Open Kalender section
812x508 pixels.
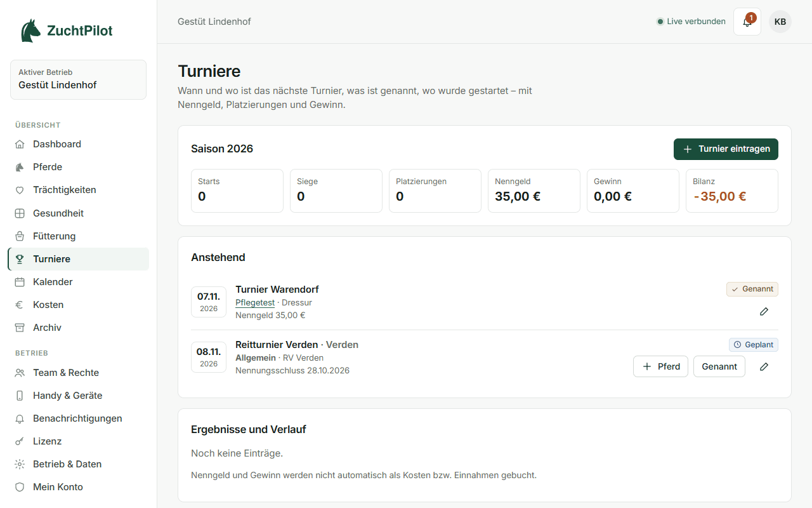pyautogui.click(x=78, y=282)
